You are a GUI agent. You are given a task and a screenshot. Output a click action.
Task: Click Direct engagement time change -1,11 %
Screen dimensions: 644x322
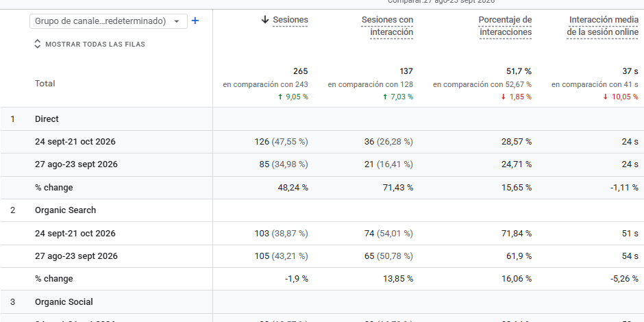point(624,188)
